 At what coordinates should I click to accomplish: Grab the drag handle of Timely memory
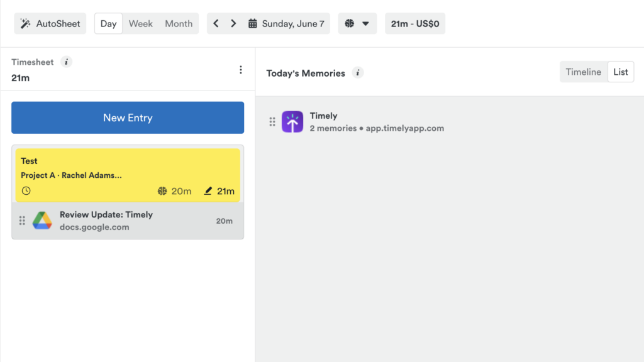point(272,121)
